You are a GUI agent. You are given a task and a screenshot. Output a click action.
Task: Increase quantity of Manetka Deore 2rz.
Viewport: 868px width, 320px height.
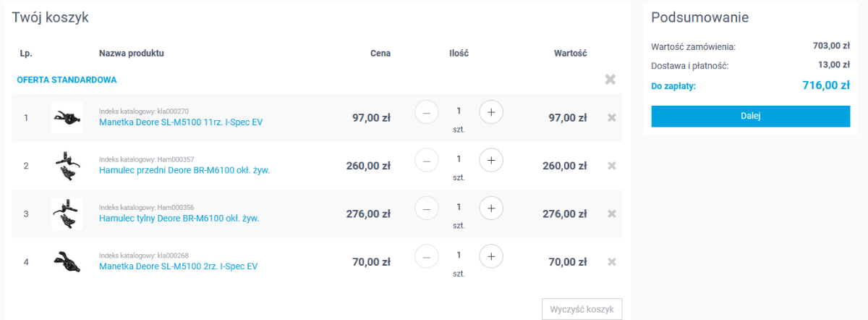point(491,256)
